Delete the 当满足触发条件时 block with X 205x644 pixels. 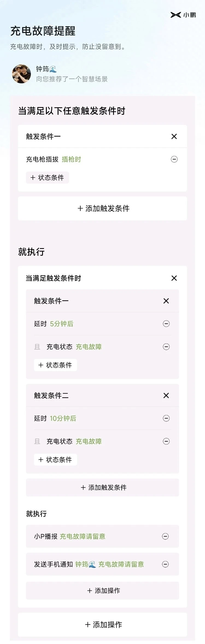coord(174,278)
